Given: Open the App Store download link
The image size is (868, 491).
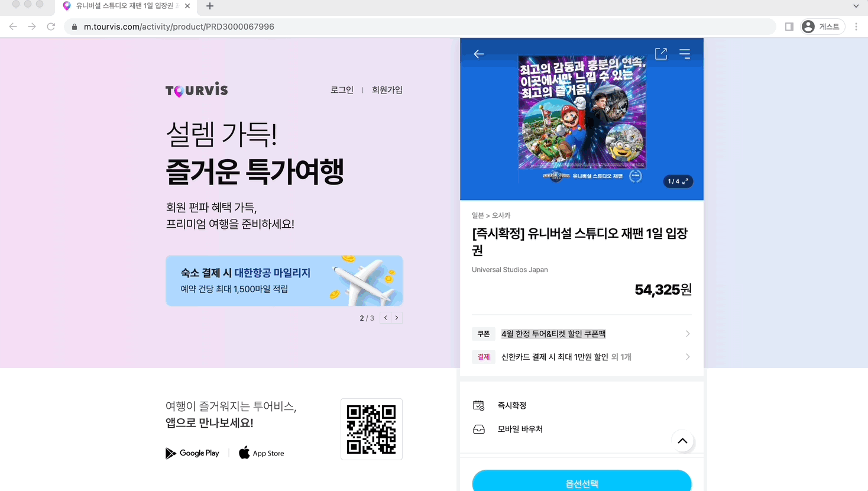Looking at the screenshot, I should point(261,453).
